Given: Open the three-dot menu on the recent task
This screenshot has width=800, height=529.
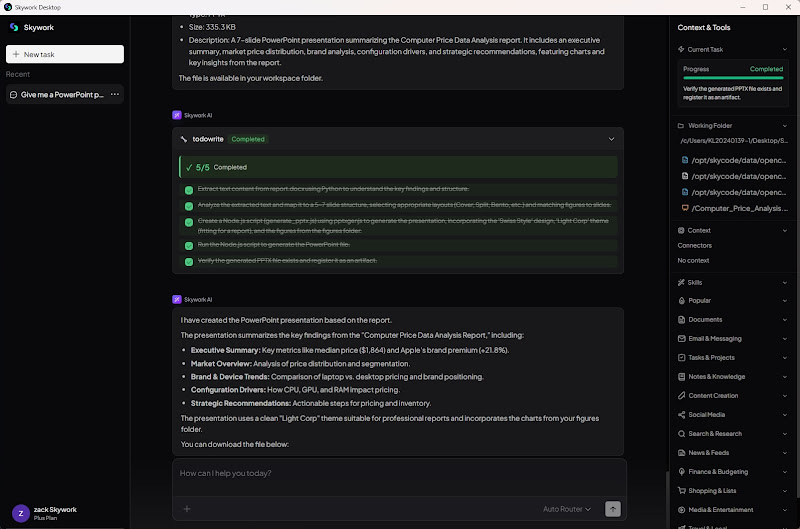Looking at the screenshot, I should tap(115, 94).
